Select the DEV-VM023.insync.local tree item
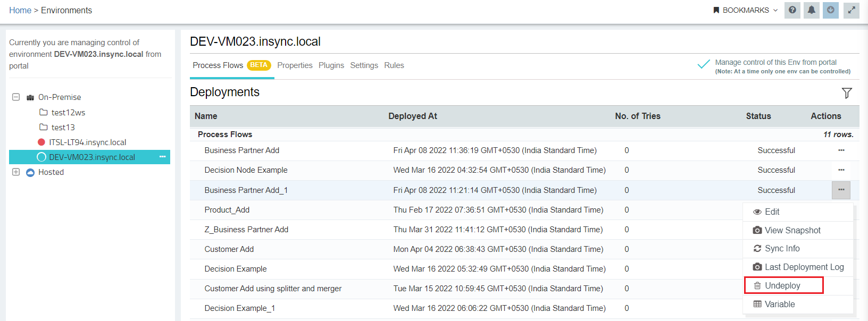This screenshot has width=868, height=321. (x=89, y=157)
